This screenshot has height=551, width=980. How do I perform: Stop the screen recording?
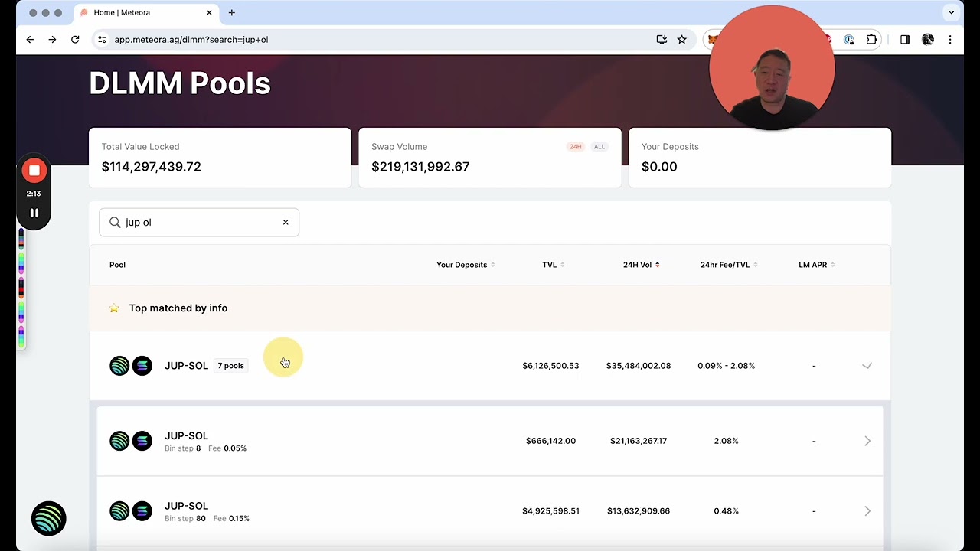pos(34,171)
